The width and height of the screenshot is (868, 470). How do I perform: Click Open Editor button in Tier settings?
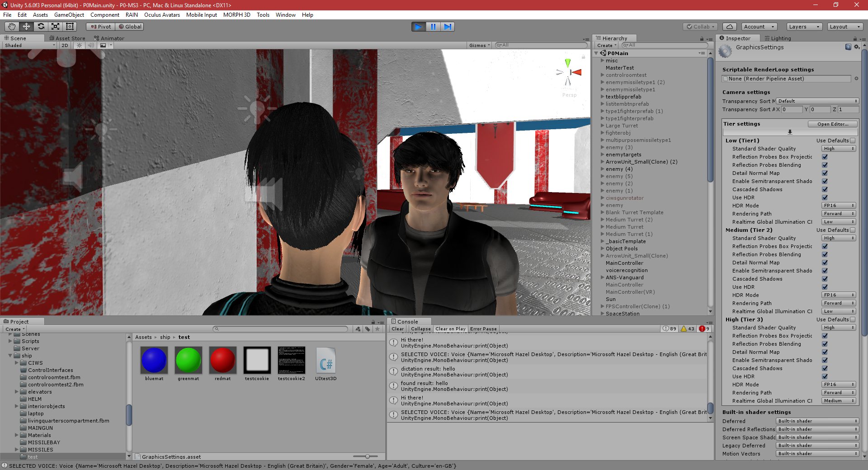(x=833, y=124)
